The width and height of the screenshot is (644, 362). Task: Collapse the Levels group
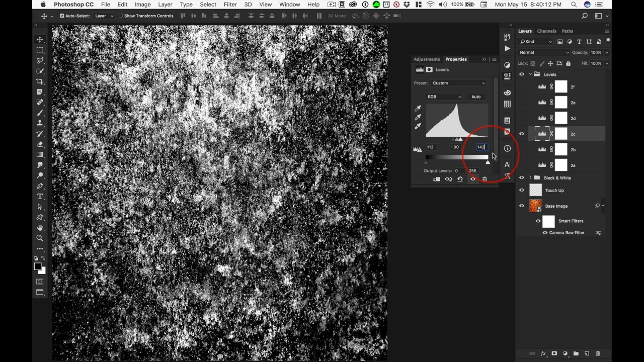point(530,74)
